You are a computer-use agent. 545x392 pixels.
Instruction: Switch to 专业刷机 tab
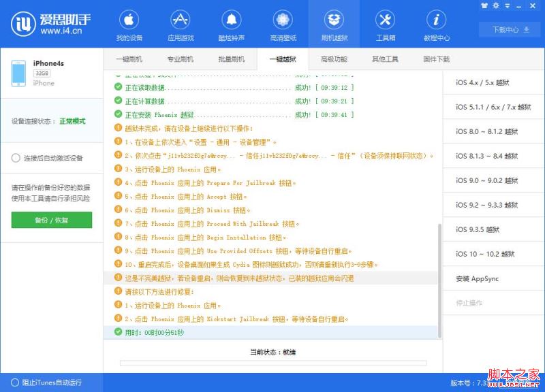click(181, 59)
